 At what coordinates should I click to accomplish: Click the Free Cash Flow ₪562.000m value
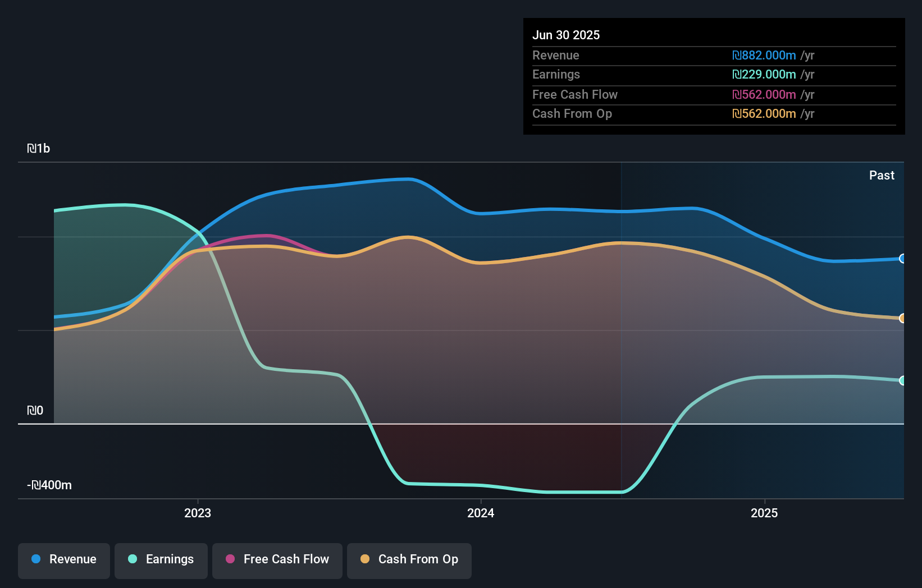click(x=764, y=94)
